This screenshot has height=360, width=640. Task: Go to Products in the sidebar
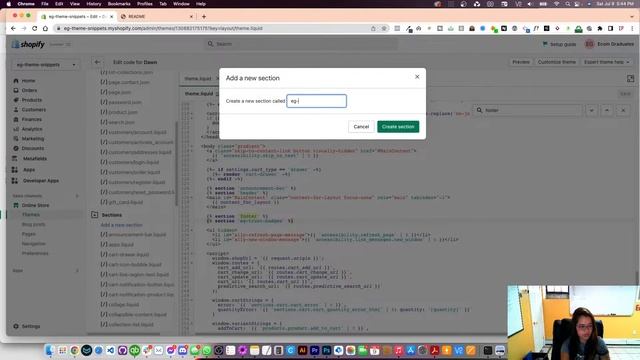click(x=31, y=100)
